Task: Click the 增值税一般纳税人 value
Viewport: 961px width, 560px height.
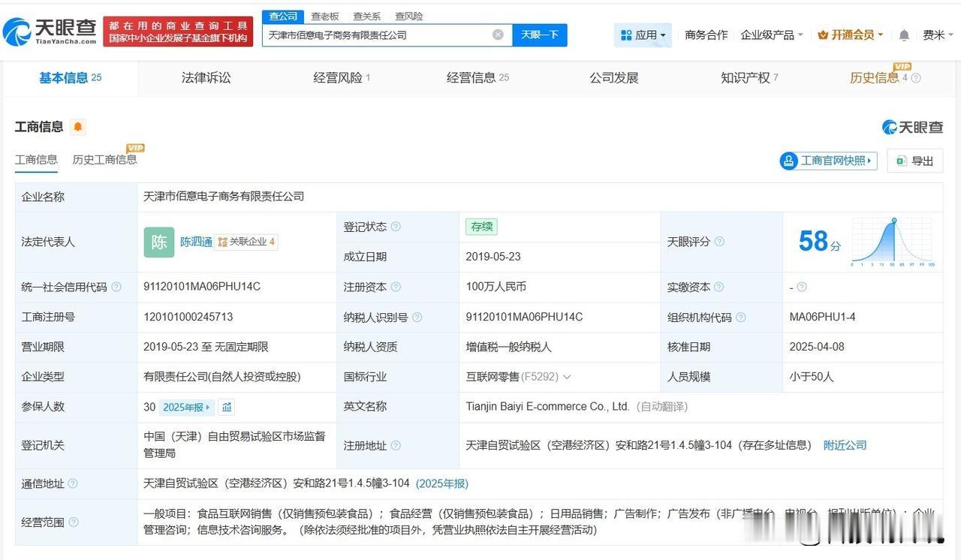Action: point(509,347)
